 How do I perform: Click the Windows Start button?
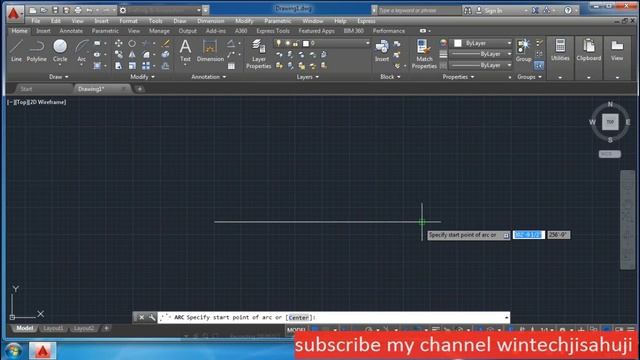coord(13,351)
